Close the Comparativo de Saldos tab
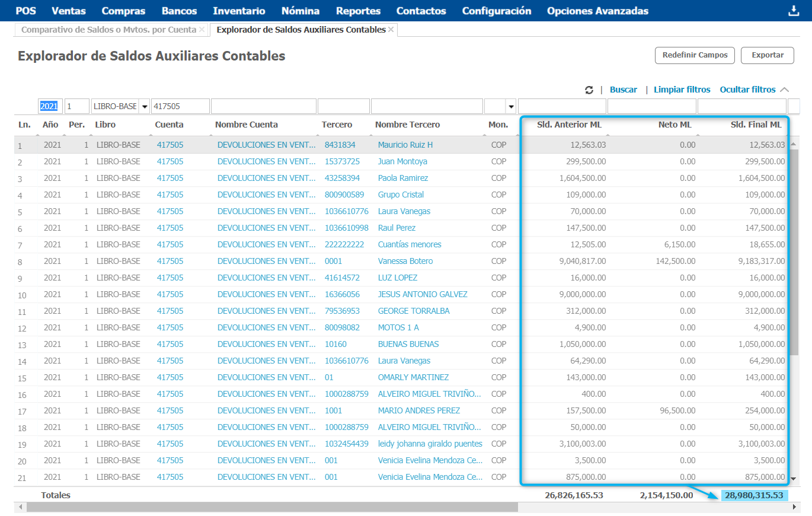812x516 pixels. pos(202,30)
